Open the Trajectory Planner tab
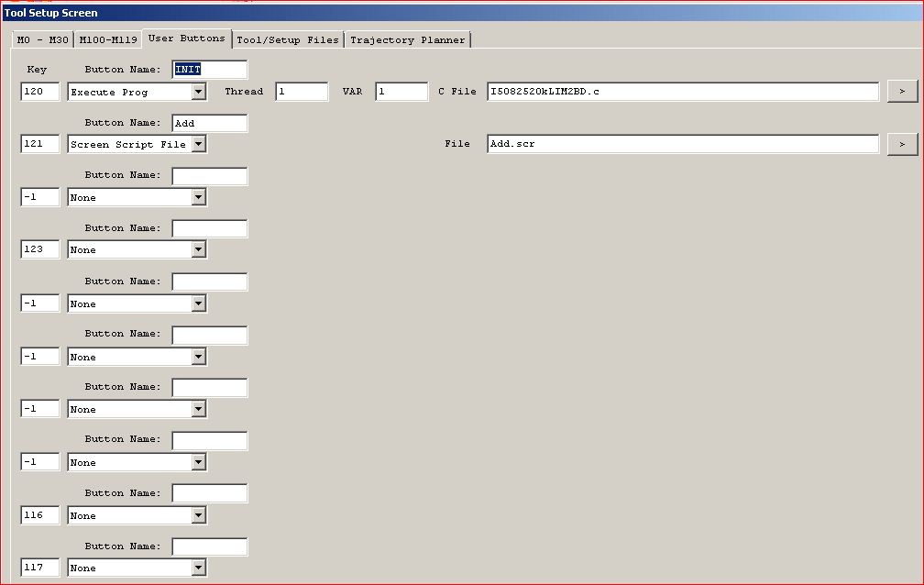Screen dimensions: 924x585 click(x=407, y=40)
